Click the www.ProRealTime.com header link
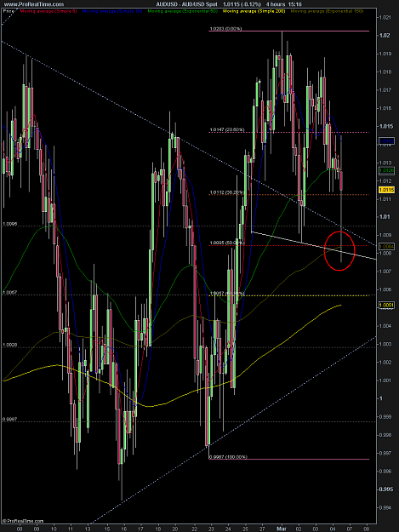The height and width of the screenshot is (532, 399). click(34, 4)
